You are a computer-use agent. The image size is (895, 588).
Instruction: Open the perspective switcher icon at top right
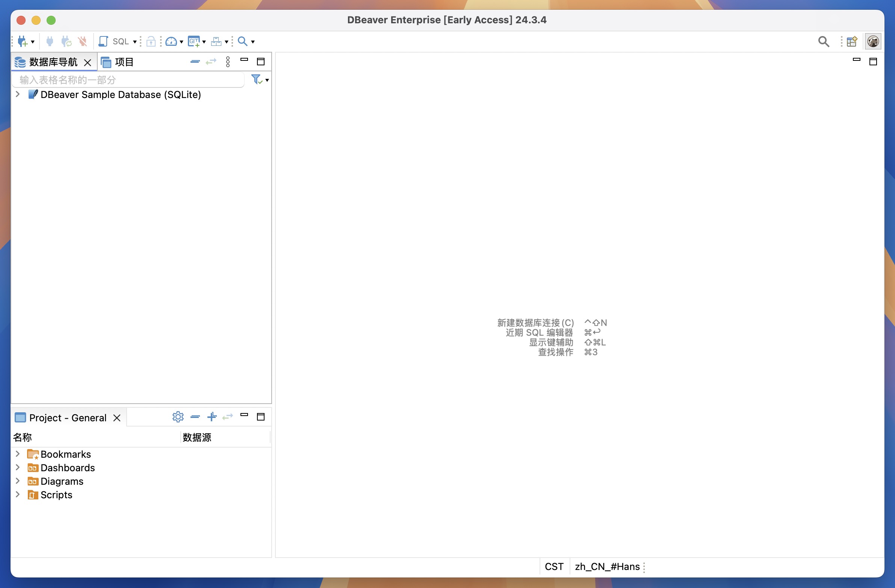pos(852,41)
